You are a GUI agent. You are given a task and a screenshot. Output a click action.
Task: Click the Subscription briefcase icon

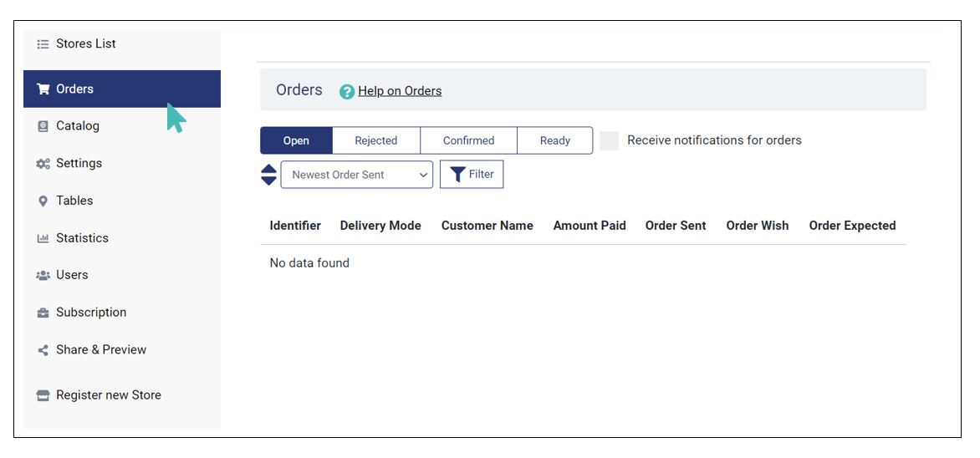(x=43, y=313)
